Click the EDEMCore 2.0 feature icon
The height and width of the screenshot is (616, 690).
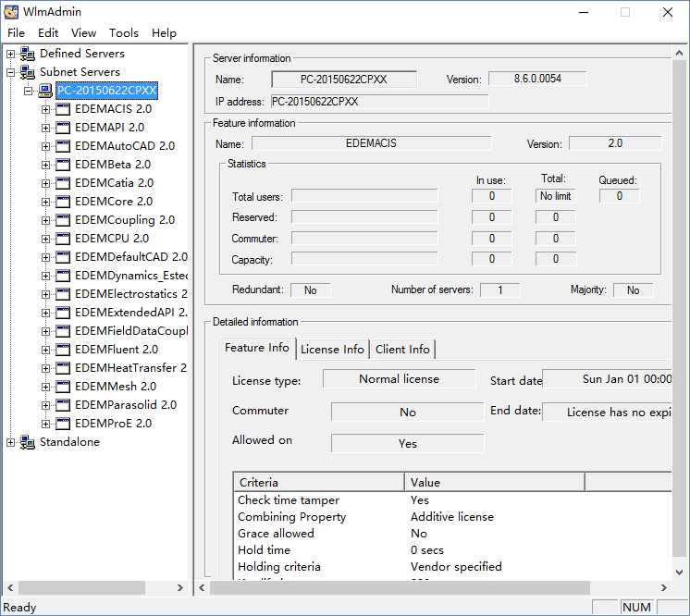(x=63, y=202)
